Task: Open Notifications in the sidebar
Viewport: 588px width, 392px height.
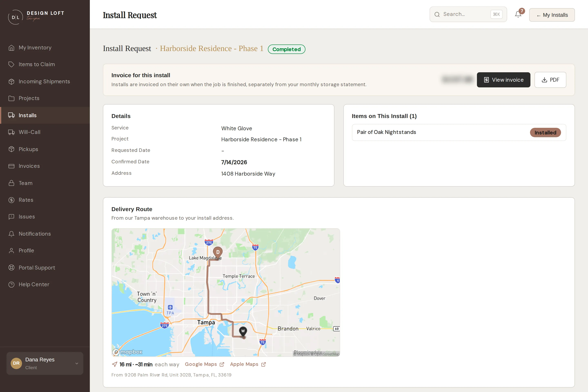Action: [x=45, y=234]
